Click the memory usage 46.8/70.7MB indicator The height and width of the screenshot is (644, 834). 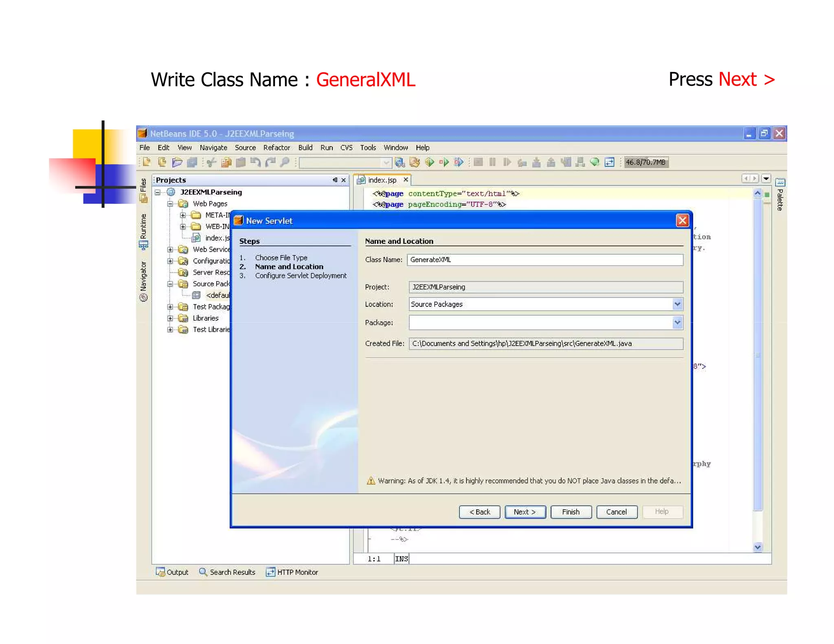[646, 162]
